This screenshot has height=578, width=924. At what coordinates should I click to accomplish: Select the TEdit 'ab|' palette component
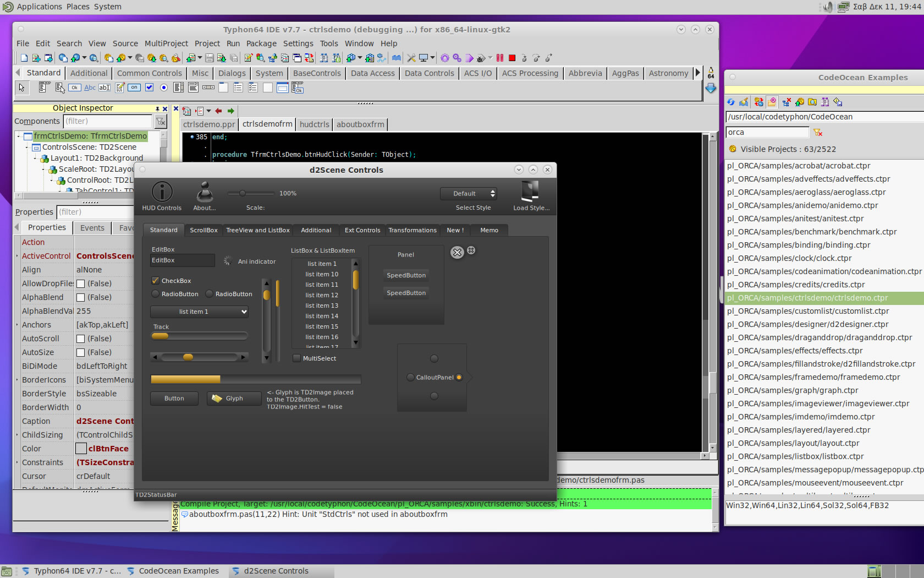(104, 88)
